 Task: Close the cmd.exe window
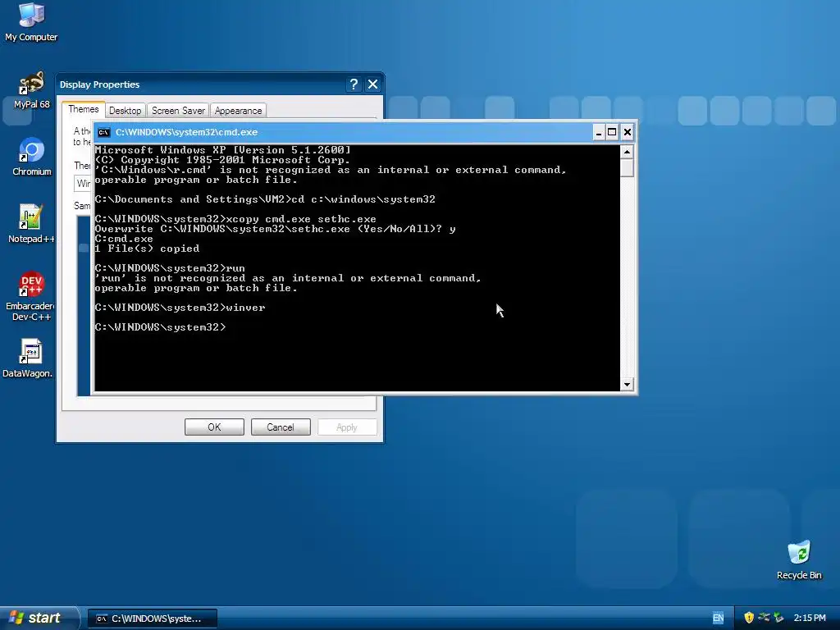pyautogui.click(x=628, y=132)
